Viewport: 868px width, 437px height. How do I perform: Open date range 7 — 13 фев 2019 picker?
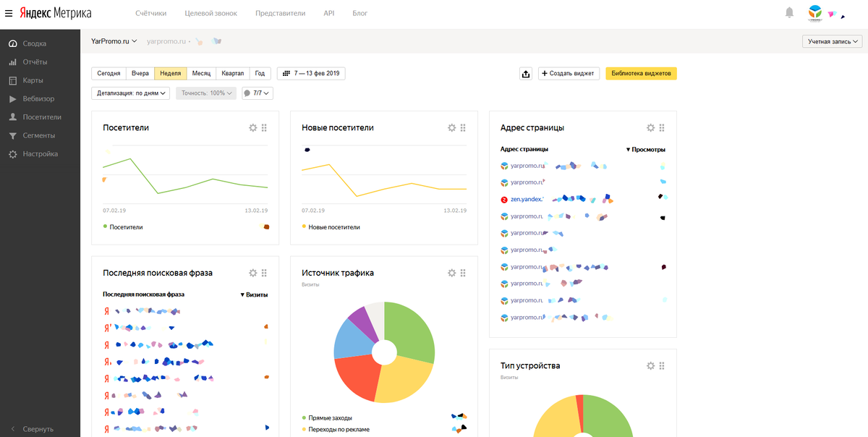311,73
